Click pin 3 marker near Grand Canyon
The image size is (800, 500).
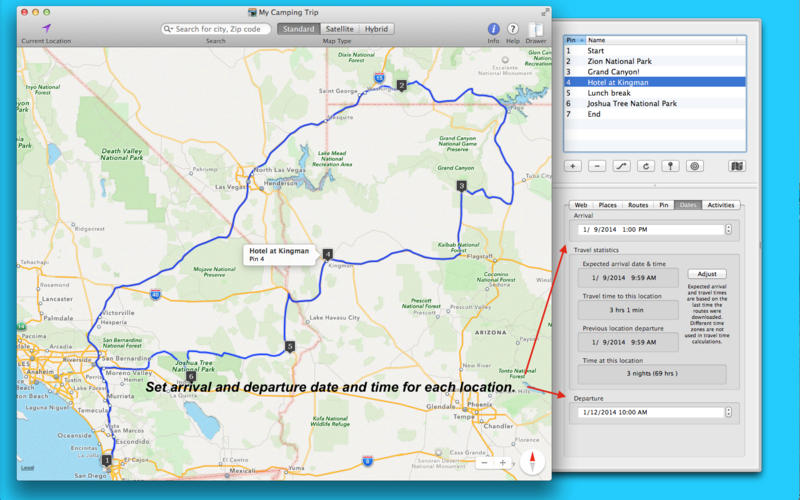point(461,186)
